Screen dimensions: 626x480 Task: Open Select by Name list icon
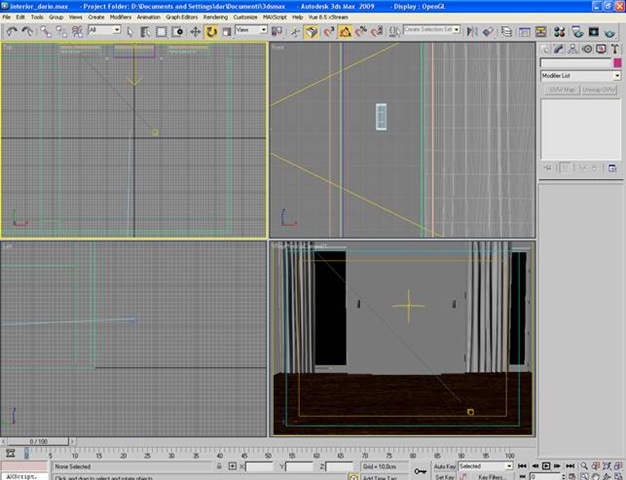[x=145, y=32]
